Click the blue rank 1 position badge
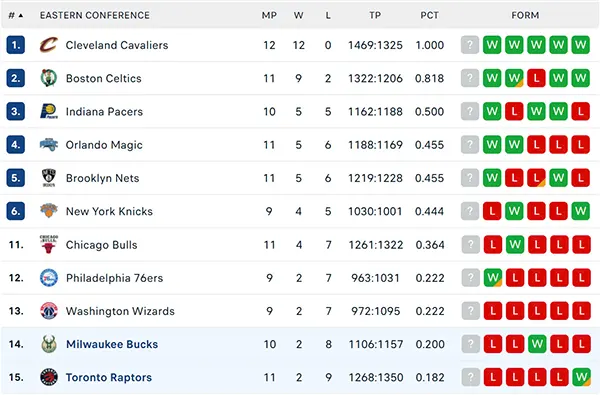This screenshot has height=395, width=600. coord(16,45)
